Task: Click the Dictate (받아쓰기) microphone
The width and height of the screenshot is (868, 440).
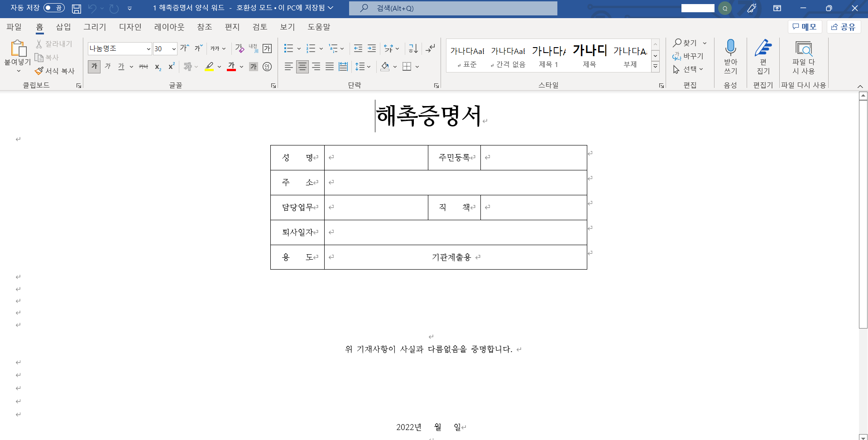Action: pos(730,57)
